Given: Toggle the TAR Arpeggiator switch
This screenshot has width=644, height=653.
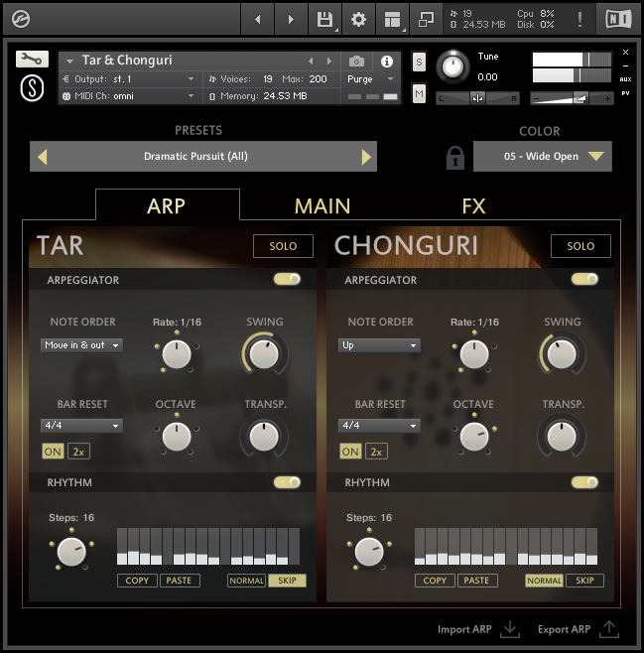Looking at the screenshot, I should pyautogui.click(x=287, y=280).
